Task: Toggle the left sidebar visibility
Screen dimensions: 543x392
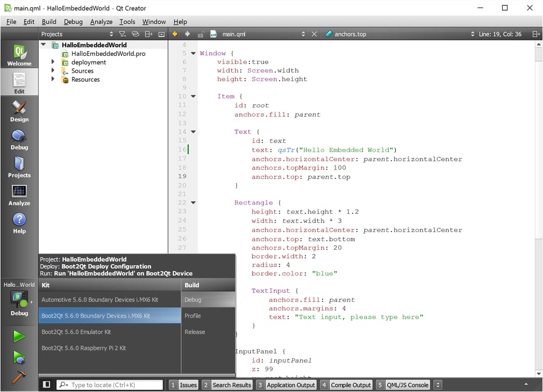Action: [47, 384]
